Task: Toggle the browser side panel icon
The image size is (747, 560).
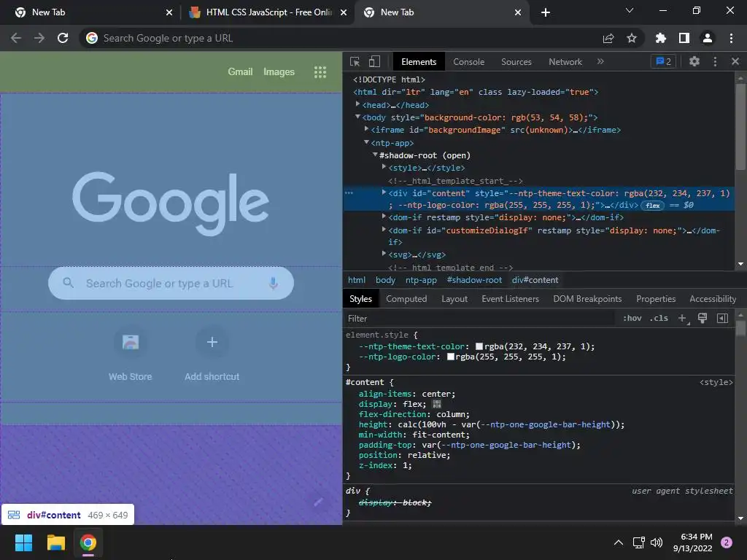Action: (684, 38)
